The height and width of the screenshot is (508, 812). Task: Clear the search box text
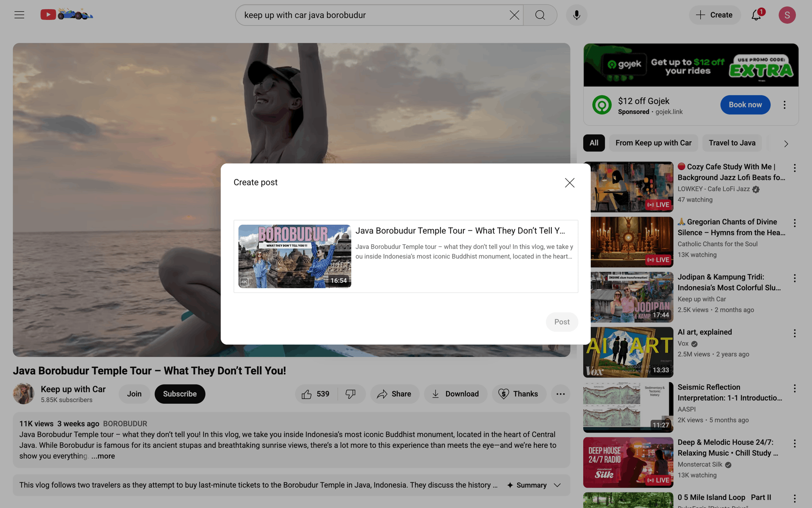point(514,15)
